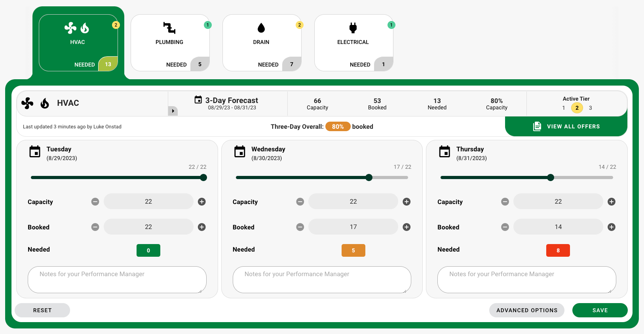This screenshot has height=334, width=644.
Task: Click Tuesday Booked value field
Action: [148, 227]
